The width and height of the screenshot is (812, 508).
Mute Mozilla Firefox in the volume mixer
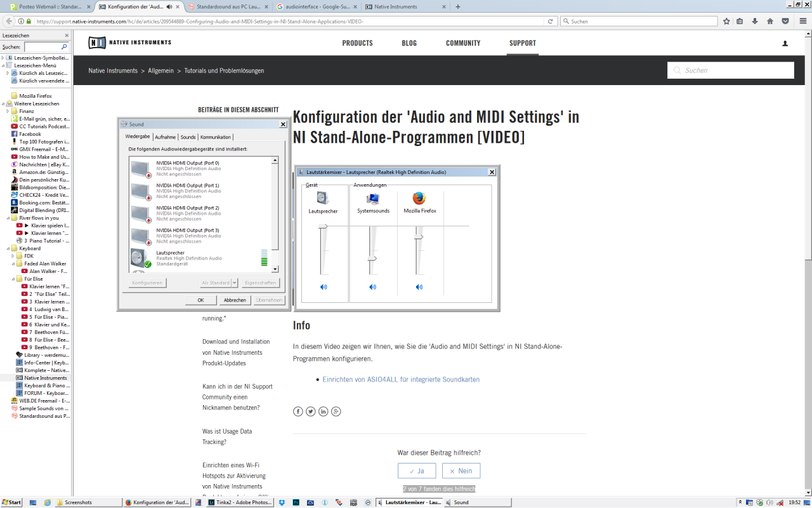coord(419,287)
